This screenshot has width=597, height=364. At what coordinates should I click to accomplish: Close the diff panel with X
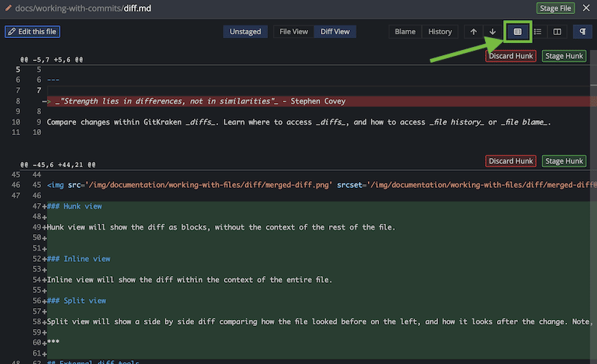(x=586, y=8)
